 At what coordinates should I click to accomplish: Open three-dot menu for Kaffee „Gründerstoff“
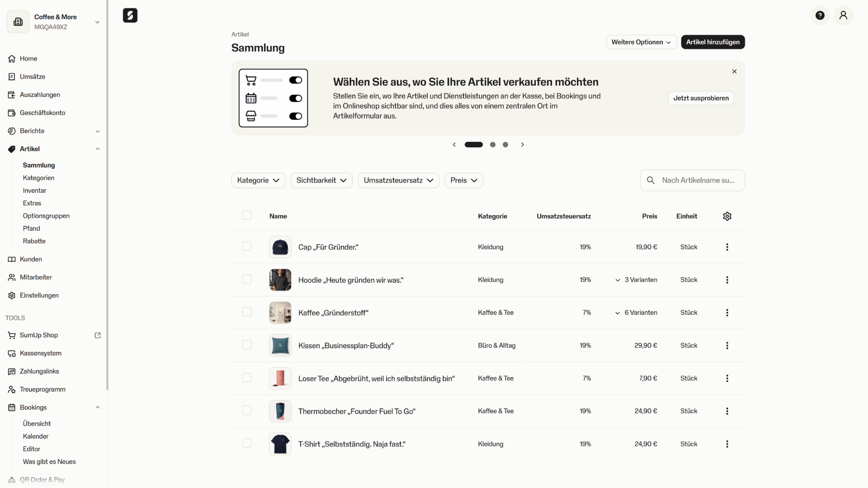coord(727,313)
